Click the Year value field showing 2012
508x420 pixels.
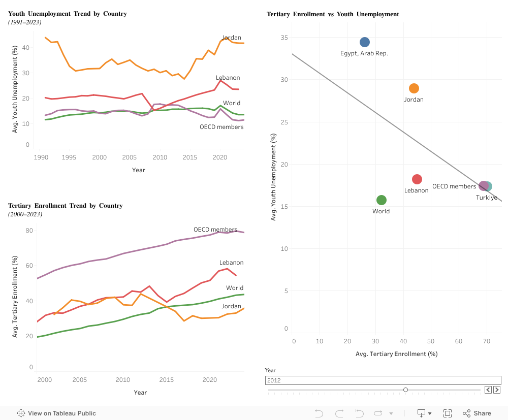(x=383, y=380)
